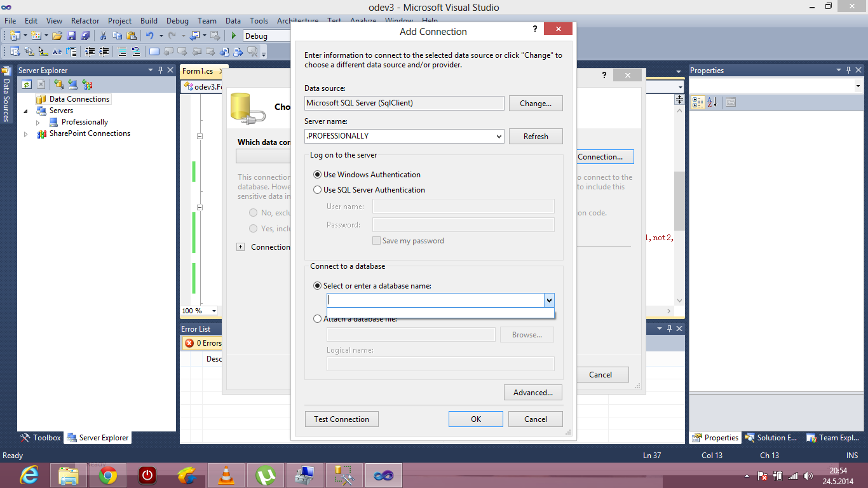Click the Errors filter in Error List
Screen dimensions: 868x488
click(x=203, y=343)
